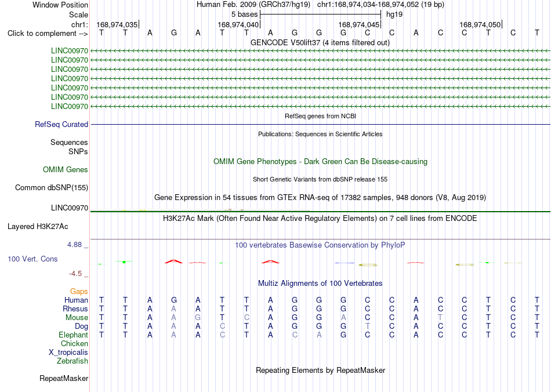Screen dimensions: 551x392
Task: Open 'Repeating Elements by RepeatMasker' title
Action: pyautogui.click(x=321, y=371)
